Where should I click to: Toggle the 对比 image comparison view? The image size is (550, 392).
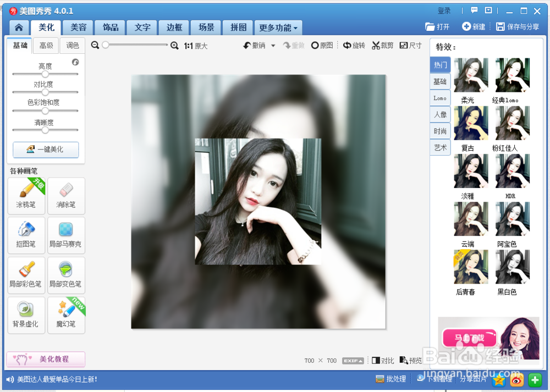click(x=383, y=360)
